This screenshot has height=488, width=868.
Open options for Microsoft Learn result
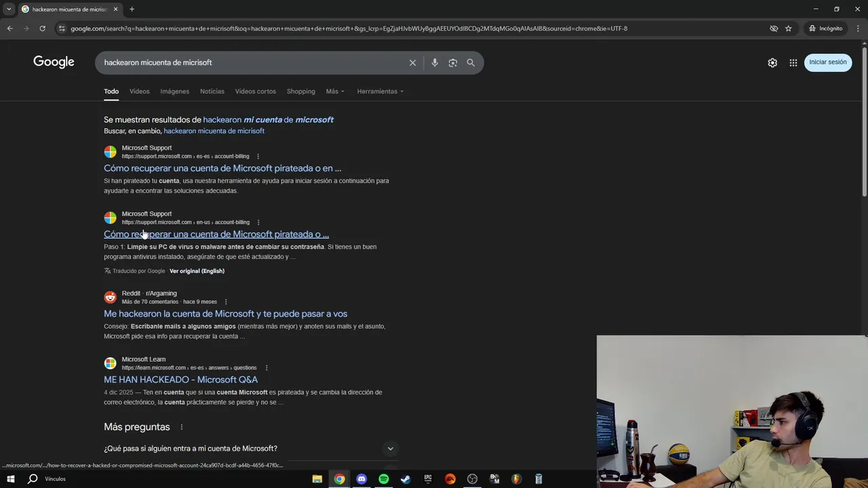(x=266, y=368)
